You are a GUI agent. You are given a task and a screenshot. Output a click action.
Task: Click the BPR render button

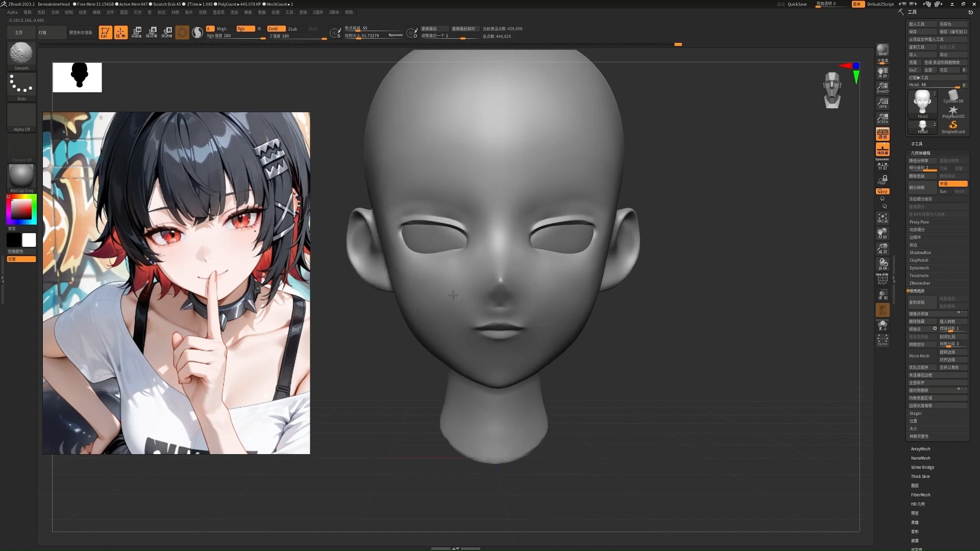point(883,50)
